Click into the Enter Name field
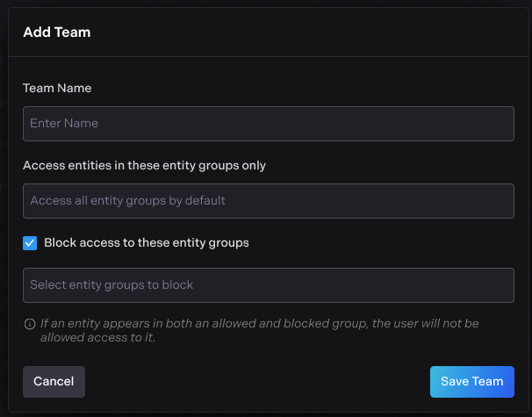 tap(268, 124)
